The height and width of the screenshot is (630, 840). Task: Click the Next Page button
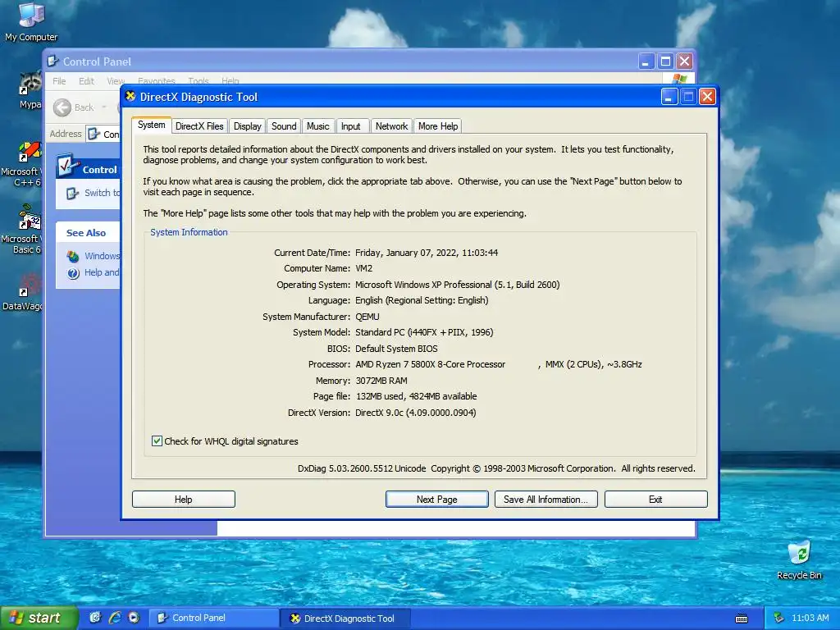click(x=436, y=500)
